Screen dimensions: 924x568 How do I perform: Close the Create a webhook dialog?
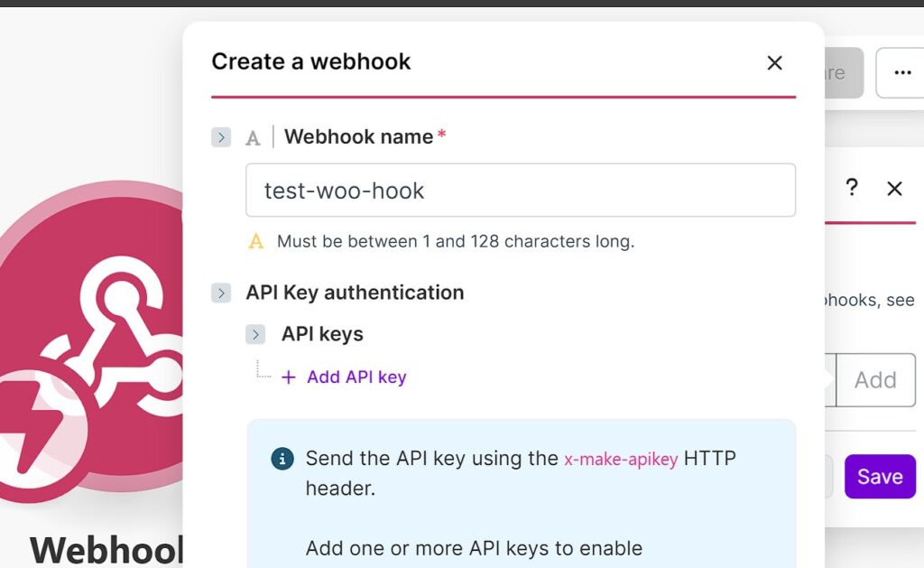coord(774,62)
